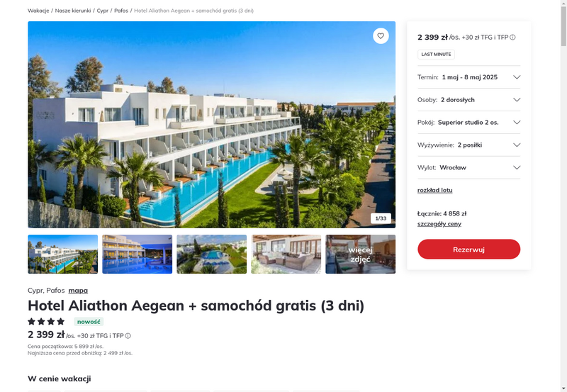The width and height of the screenshot is (567, 392).
Task: Select the outdoor lounge sofa thumbnail
Action: [x=286, y=254]
